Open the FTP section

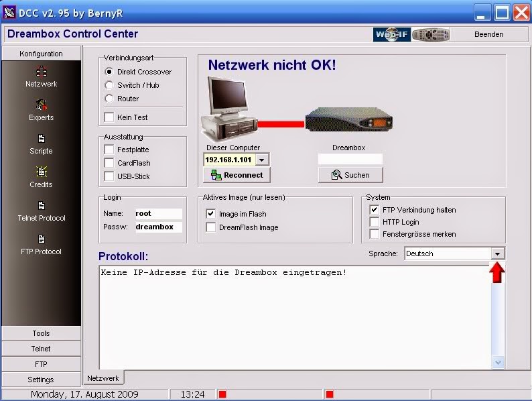[x=41, y=364]
